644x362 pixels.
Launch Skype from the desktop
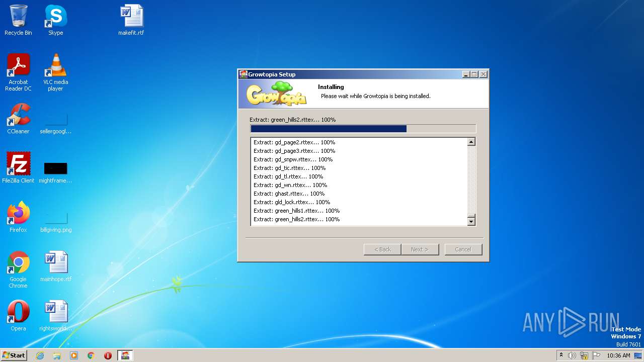(55, 20)
